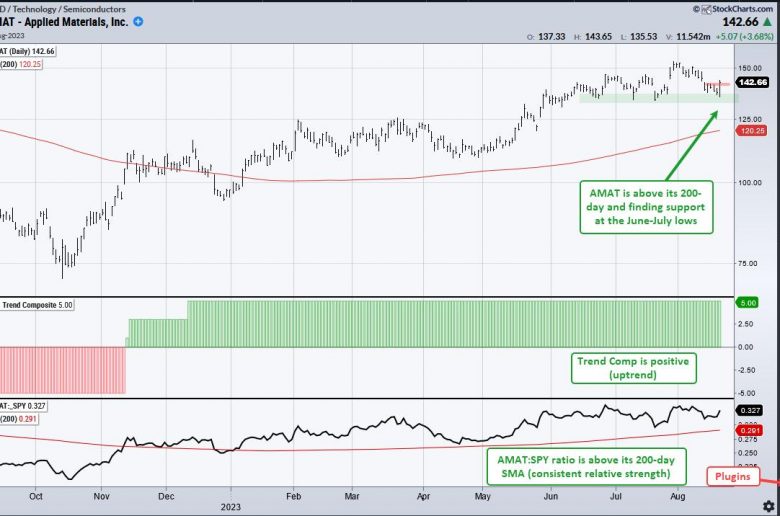
Task: Select the (Daily) 142.66 price legend label
Action: point(27,51)
